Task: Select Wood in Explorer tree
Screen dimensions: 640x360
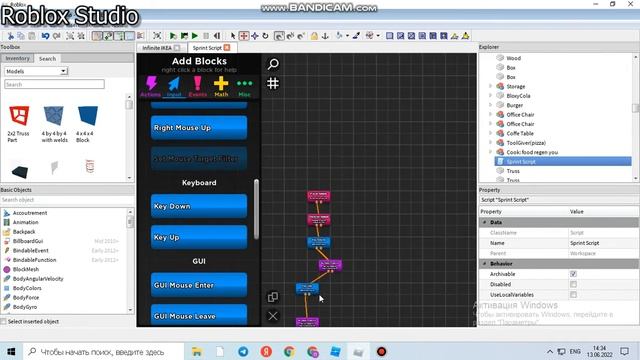Action: point(513,58)
